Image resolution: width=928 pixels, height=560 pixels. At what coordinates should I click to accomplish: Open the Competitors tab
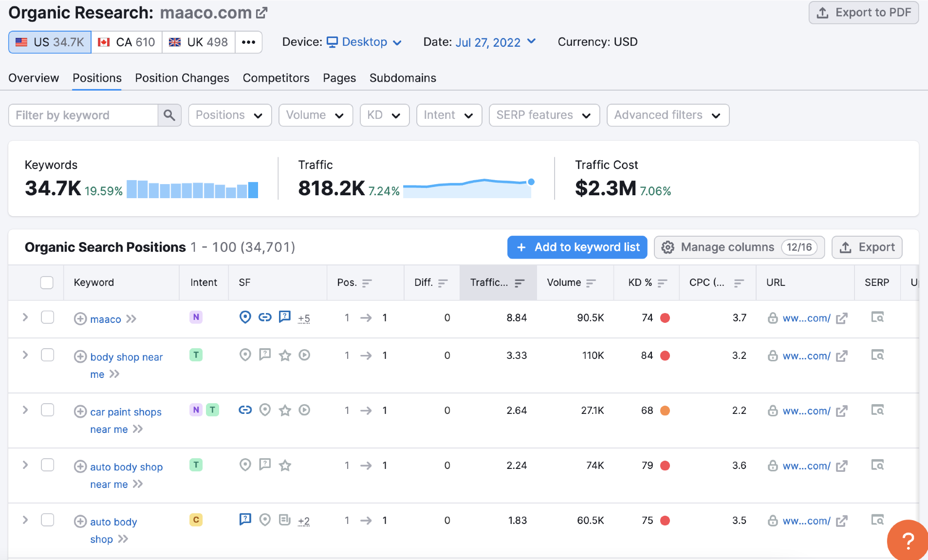[276, 78]
